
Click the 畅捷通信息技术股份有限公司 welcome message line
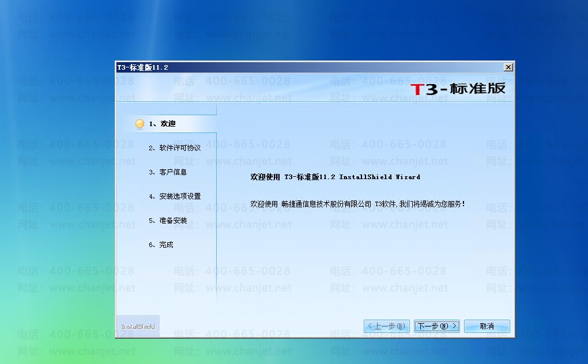click(357, 204)
